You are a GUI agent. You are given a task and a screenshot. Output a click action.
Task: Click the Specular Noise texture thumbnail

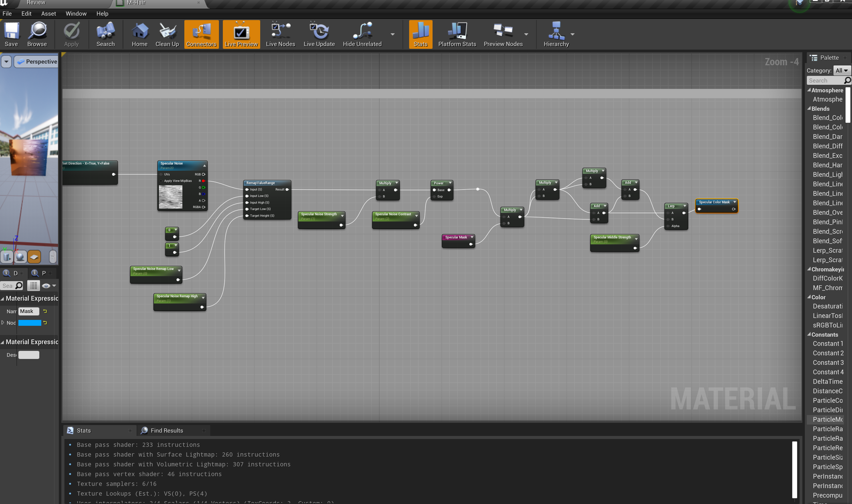(x=170, y=197)
